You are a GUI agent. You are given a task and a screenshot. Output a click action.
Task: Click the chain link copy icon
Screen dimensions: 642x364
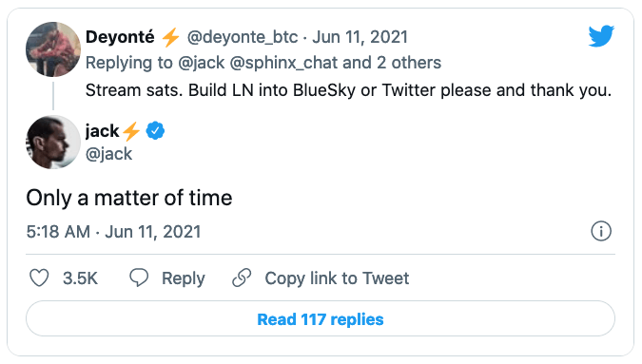coord(242,278)
